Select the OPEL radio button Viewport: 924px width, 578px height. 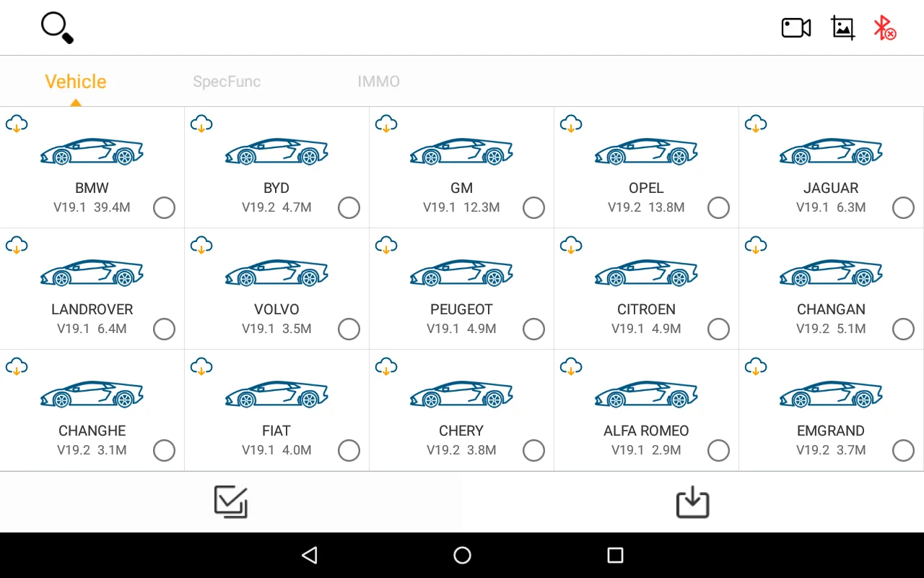point(718,207)
